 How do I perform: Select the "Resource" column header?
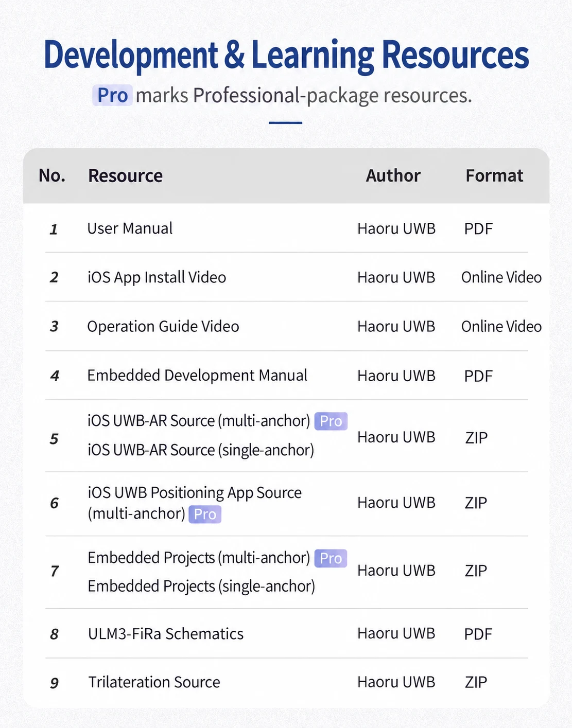click(125, 176)
